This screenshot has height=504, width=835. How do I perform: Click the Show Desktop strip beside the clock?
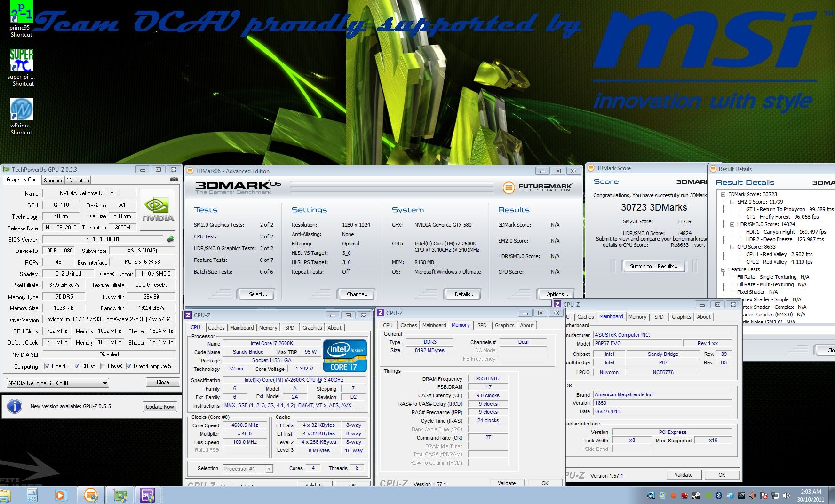click(832, 496)
